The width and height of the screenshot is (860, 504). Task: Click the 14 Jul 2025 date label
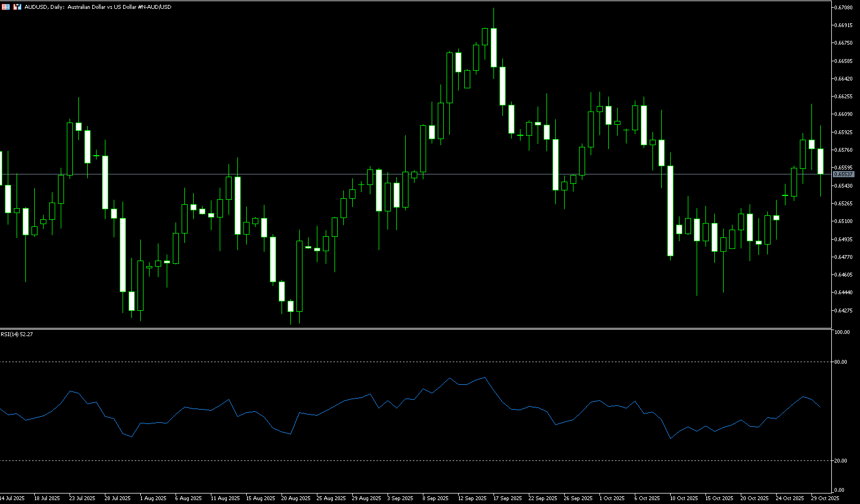click(12, 498)
